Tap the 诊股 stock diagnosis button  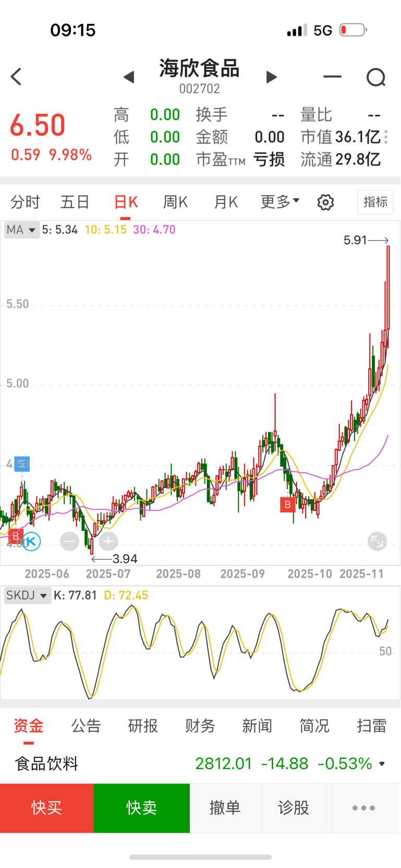point(294,808)
